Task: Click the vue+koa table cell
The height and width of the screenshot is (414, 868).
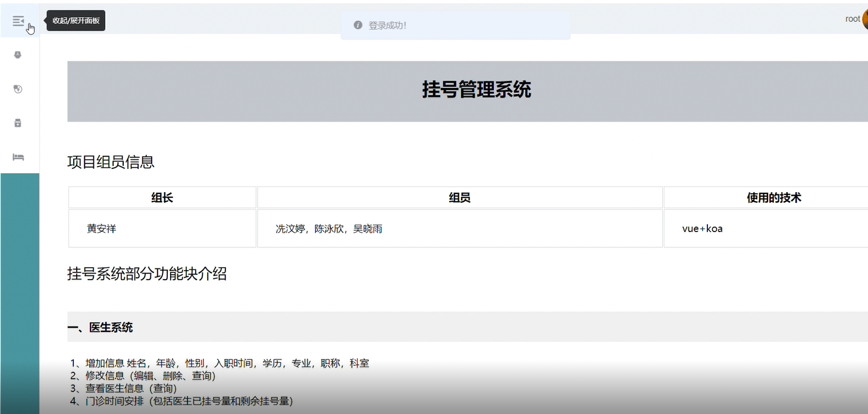Action: point(766,228)
